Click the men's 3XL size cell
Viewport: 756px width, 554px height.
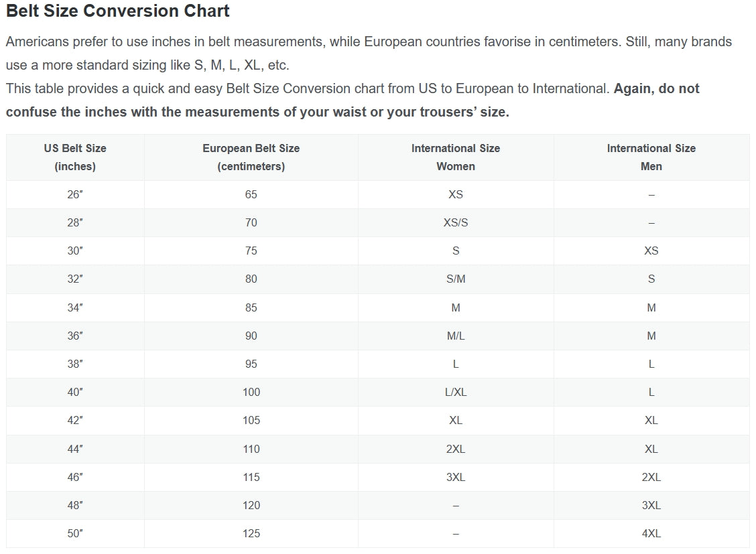[x=651, y=505]
